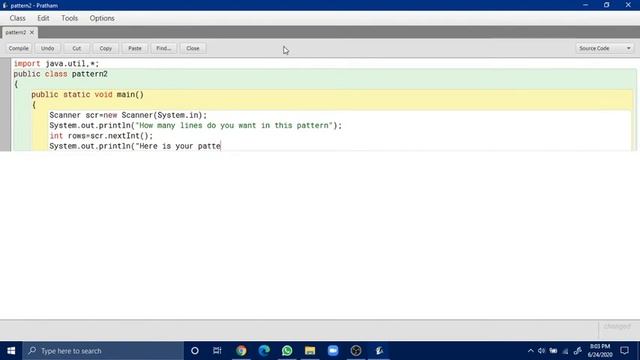This screenshot has height=360, width=640.
Task: Open Microsoft Edge from taskbar
Action: tap(264, 351)
